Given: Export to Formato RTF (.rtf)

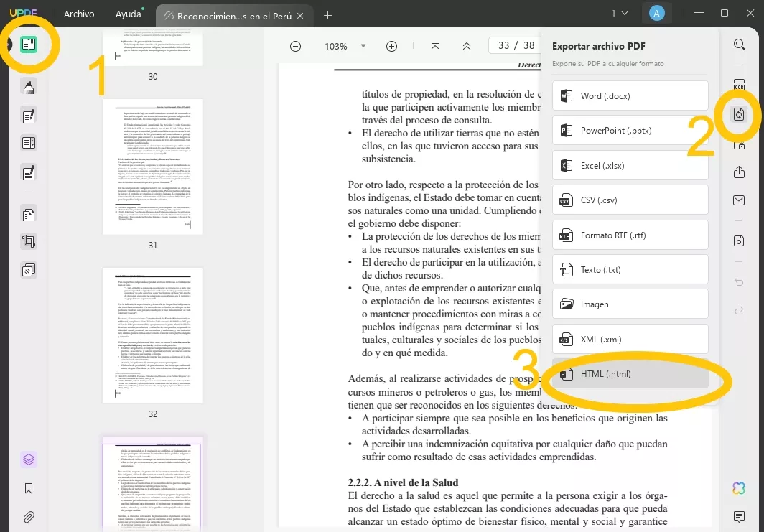Looking at the screenshot, I should pyautogui.click(x=630, y=235).
